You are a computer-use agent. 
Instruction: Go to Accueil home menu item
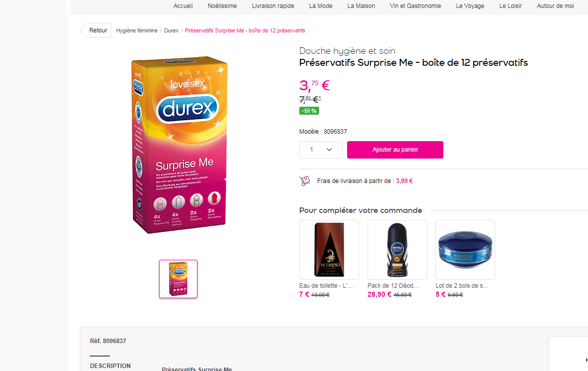point(183,6)
